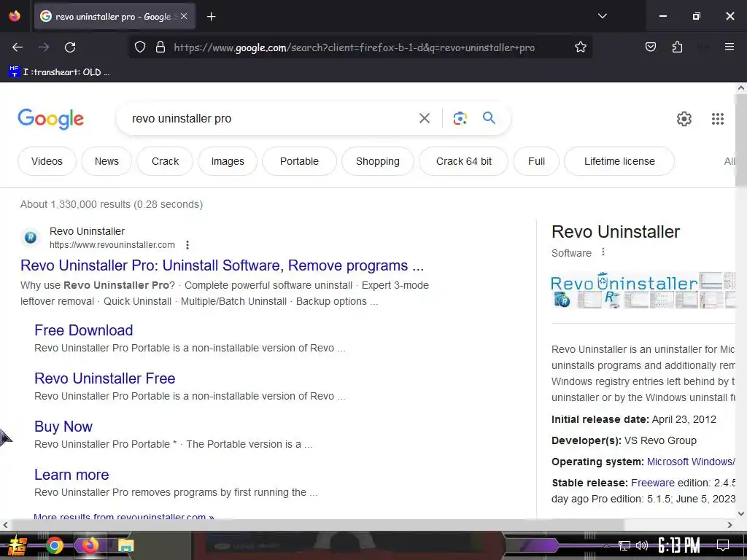
Task: Go to the Google homepage logo
Action: (x=50, y=119)
